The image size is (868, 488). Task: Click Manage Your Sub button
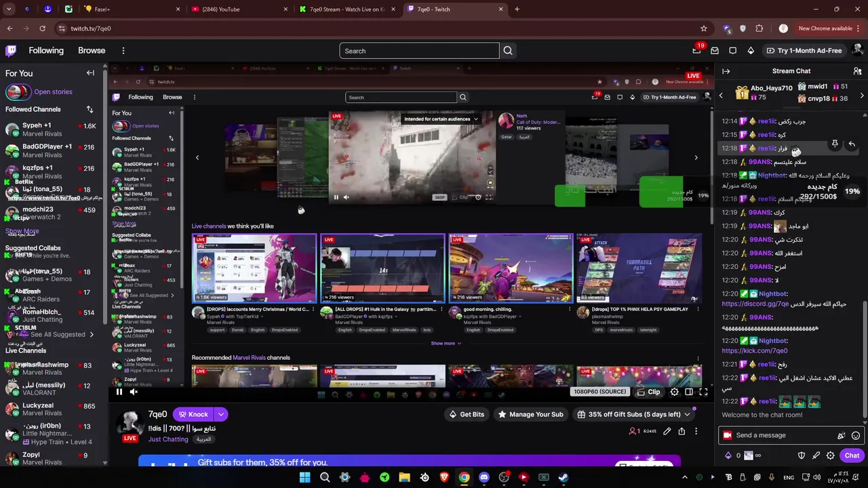click(x=530, y=414)
